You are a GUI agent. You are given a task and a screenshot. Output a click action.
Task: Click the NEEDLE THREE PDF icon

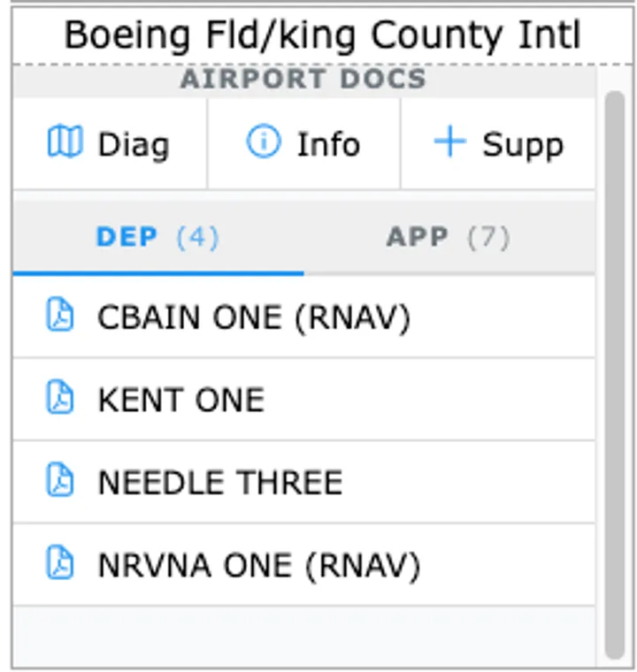coord(60,481)
